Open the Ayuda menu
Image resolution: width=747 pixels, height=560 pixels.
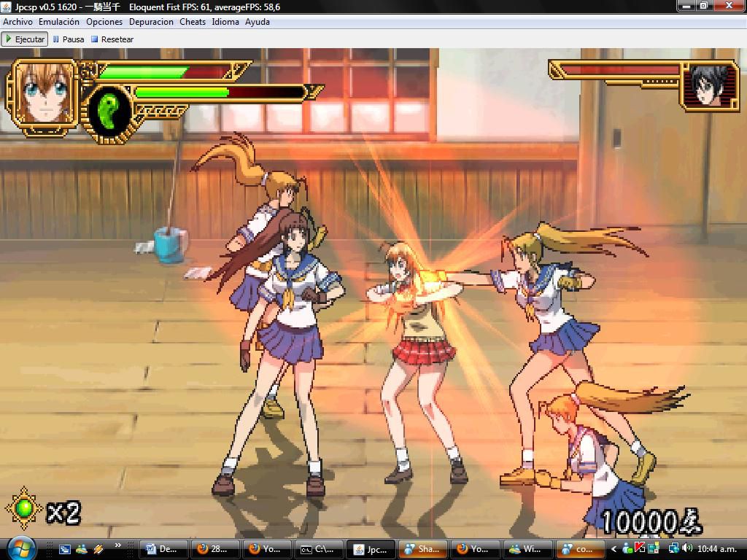click(258, 22)
